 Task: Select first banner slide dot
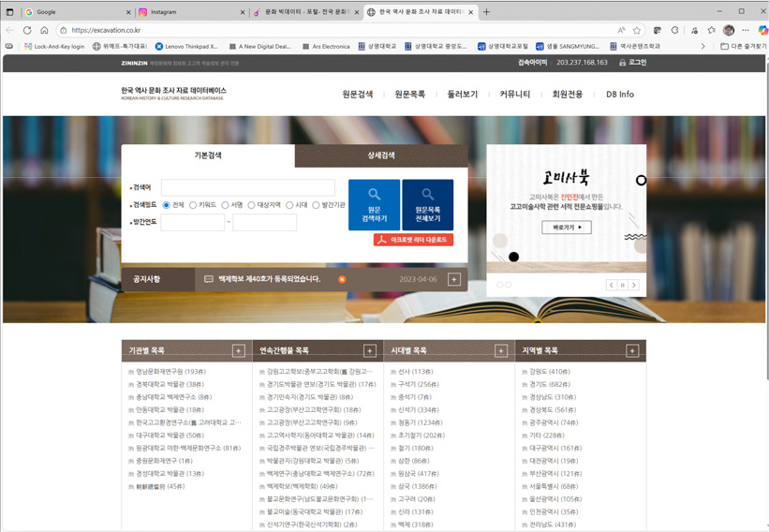point(500,285)
